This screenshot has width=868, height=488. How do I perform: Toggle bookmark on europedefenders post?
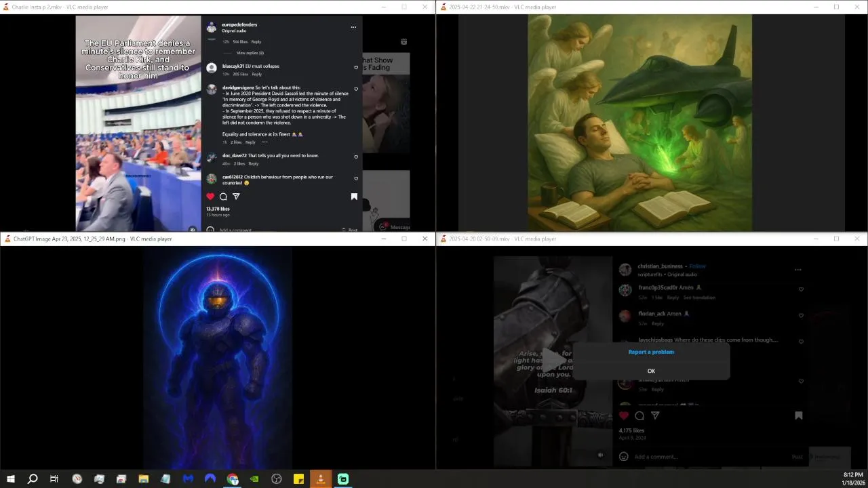(354, 197)
